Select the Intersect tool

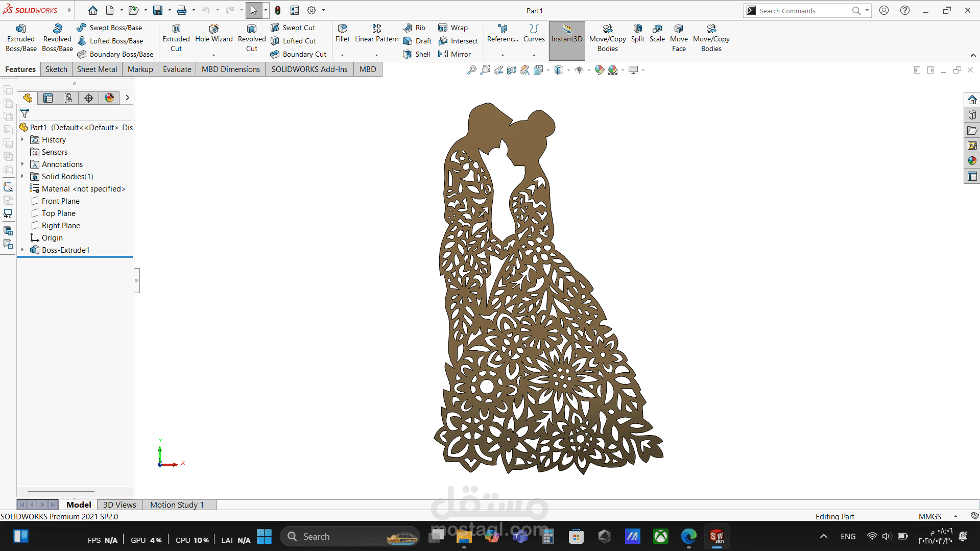[x=458, y=41]
